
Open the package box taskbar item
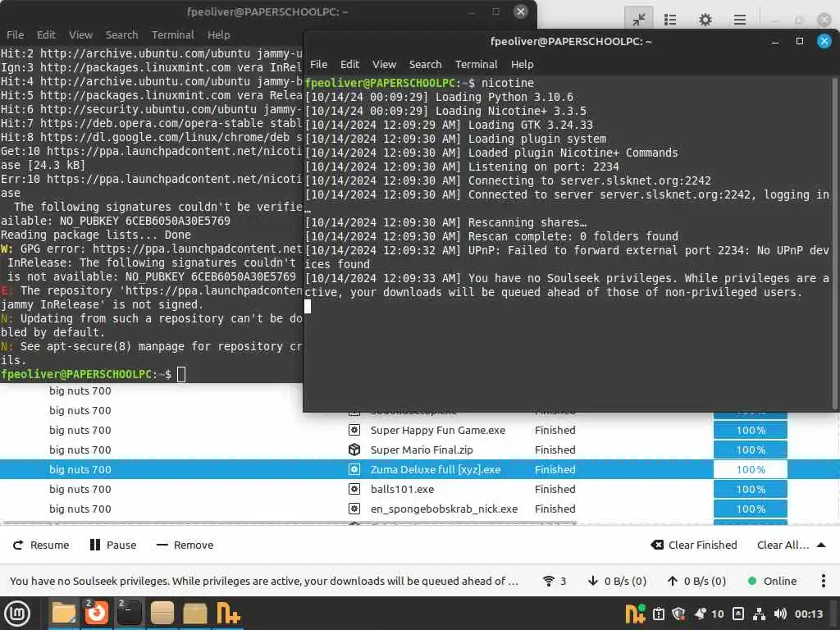195,614
